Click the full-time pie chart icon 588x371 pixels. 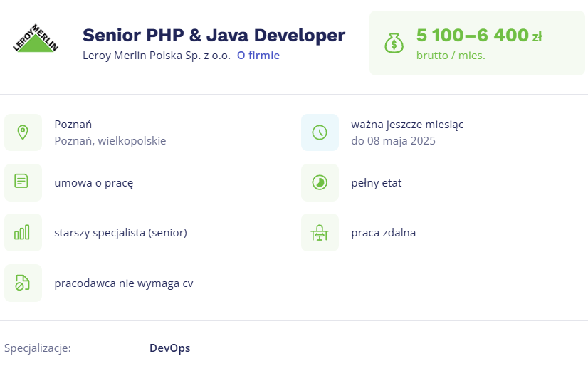[x=320, y=182]
